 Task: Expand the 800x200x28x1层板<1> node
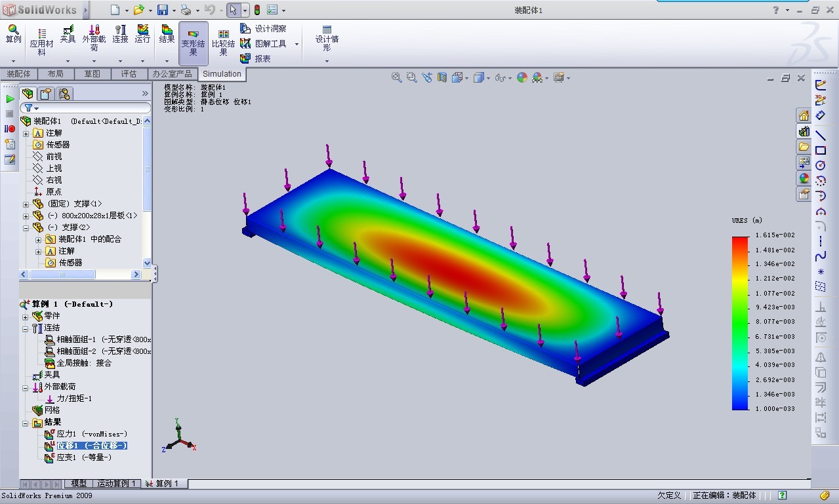pos(26,216)
